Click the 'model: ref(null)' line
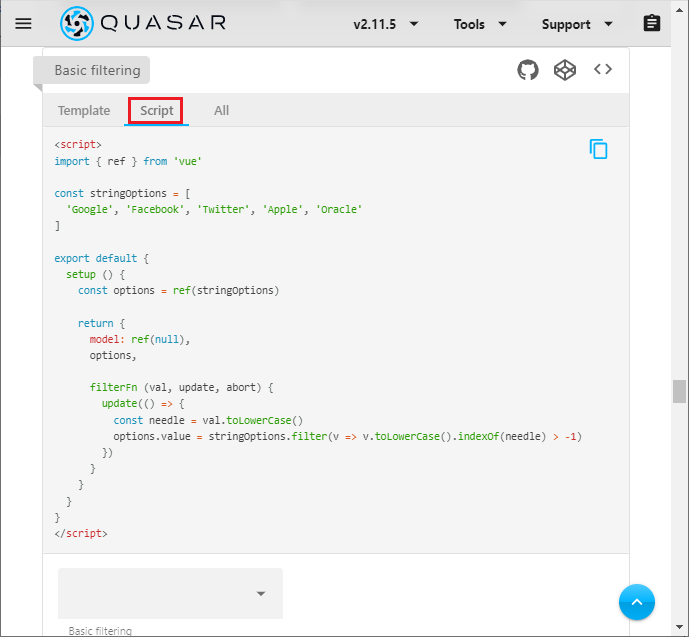The image size is (689, 637). click(140, 339)
